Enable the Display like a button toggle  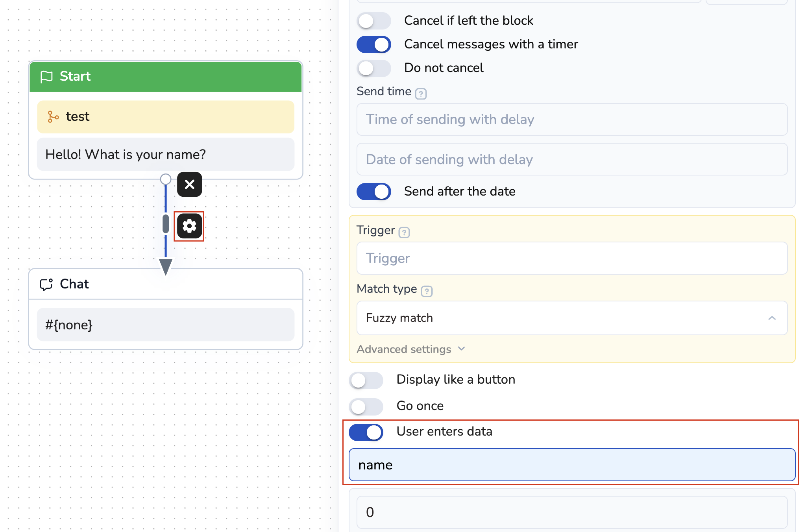[366, 380]
